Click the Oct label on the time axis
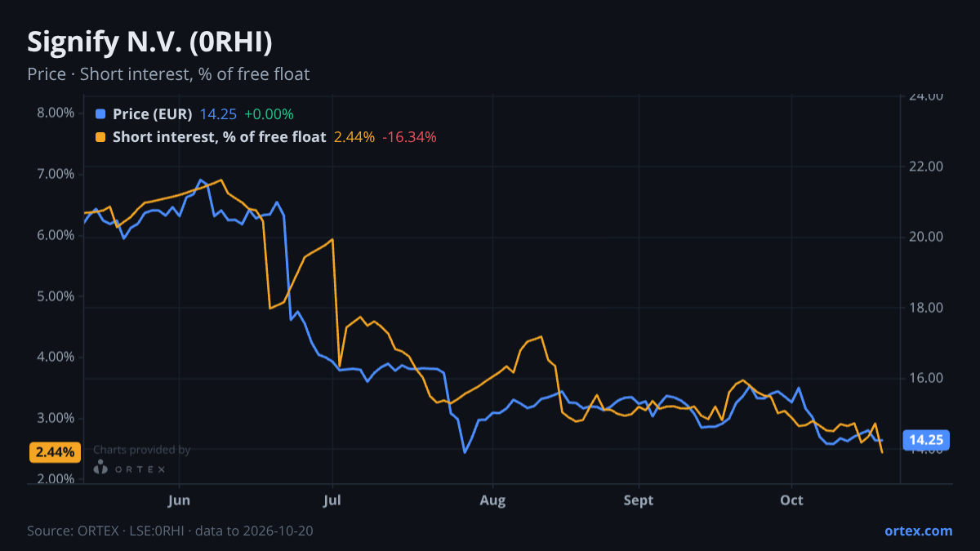The height and width of the screenshot is (551, 980). [791, 500]
